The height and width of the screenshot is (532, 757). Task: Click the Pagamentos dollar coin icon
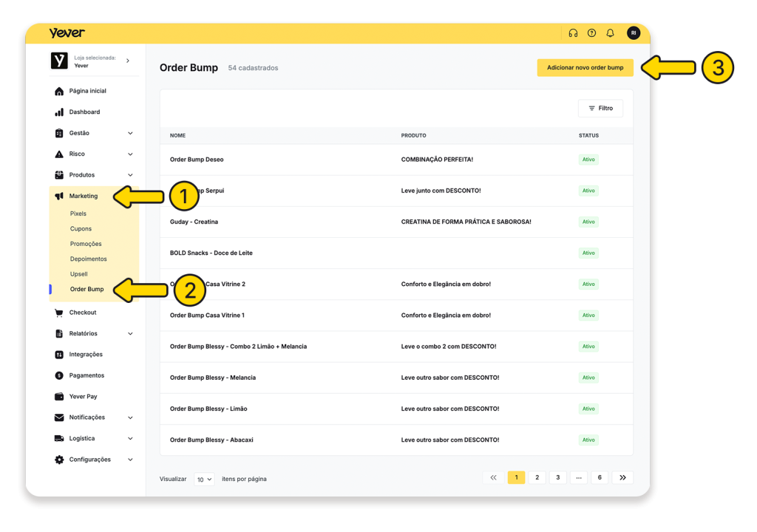(x=59, y=375)
